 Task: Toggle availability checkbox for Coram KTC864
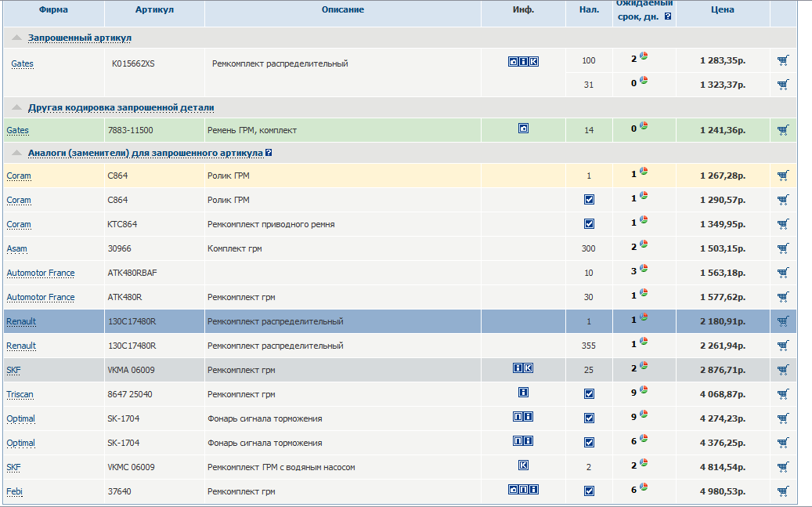[589, 224]
